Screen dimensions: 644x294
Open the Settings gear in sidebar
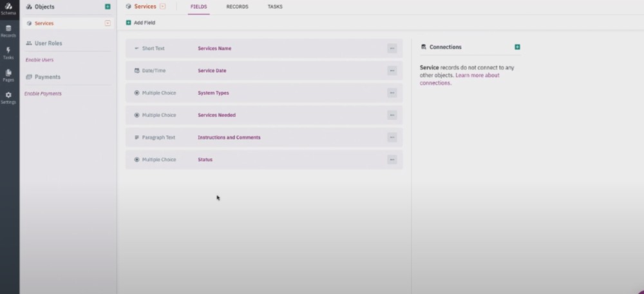[8, 97]
